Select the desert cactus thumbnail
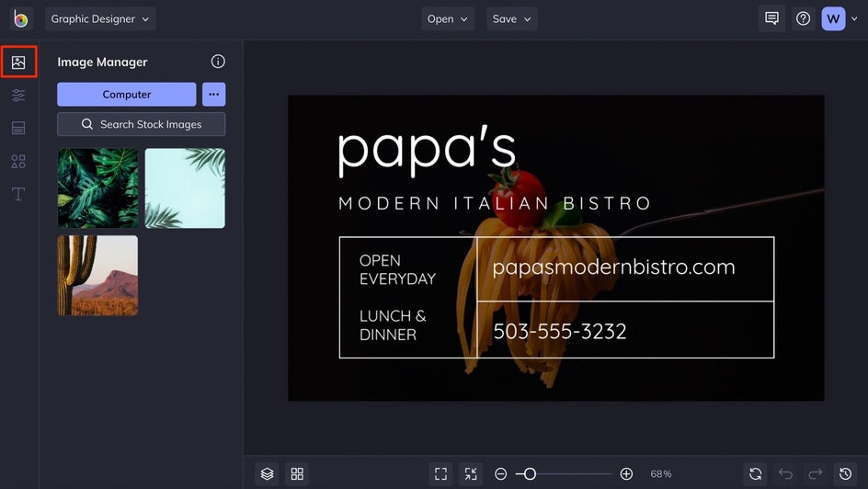 (x=98, y=276)
